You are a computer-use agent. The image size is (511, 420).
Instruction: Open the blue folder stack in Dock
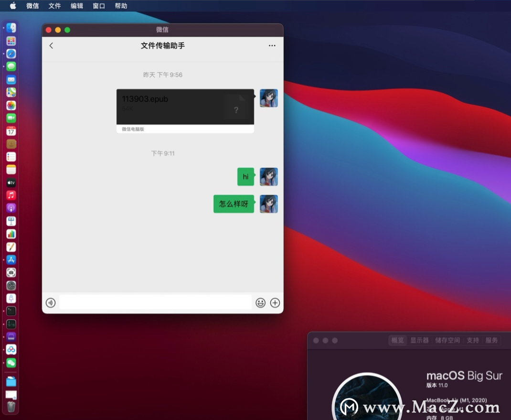(x=11, y=381)
